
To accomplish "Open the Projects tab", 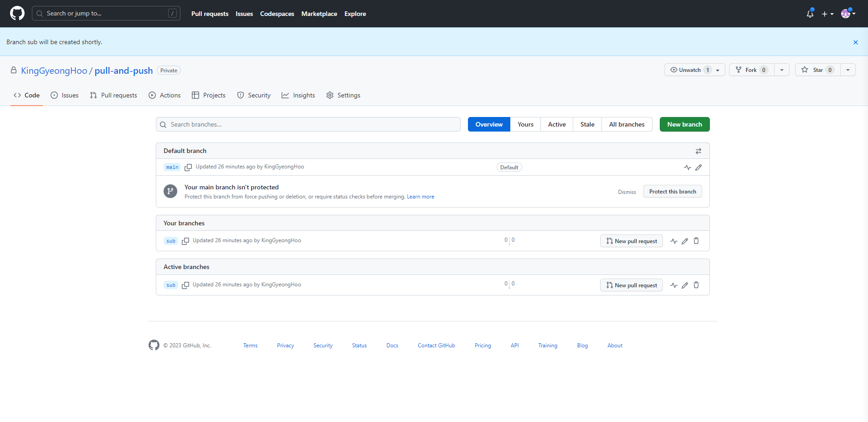I will (x=209, y=95).
